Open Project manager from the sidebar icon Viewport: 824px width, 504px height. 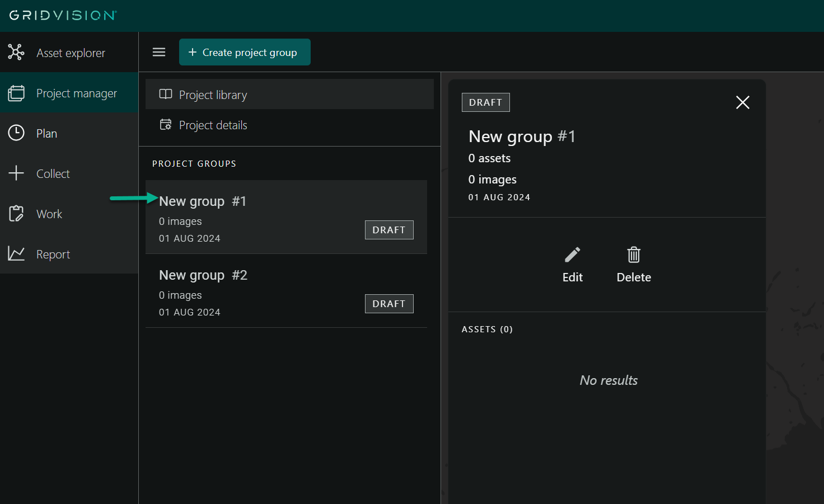[x=16, y=93]
